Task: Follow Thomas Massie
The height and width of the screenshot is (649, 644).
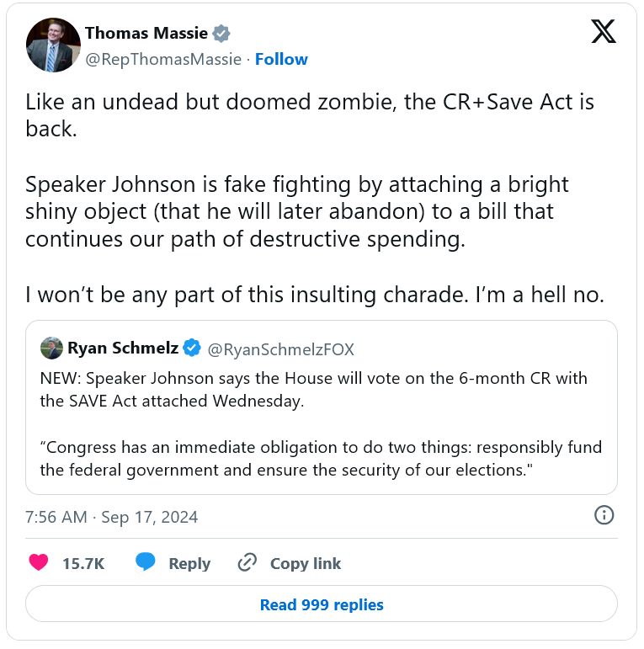Action: [281, 59]
